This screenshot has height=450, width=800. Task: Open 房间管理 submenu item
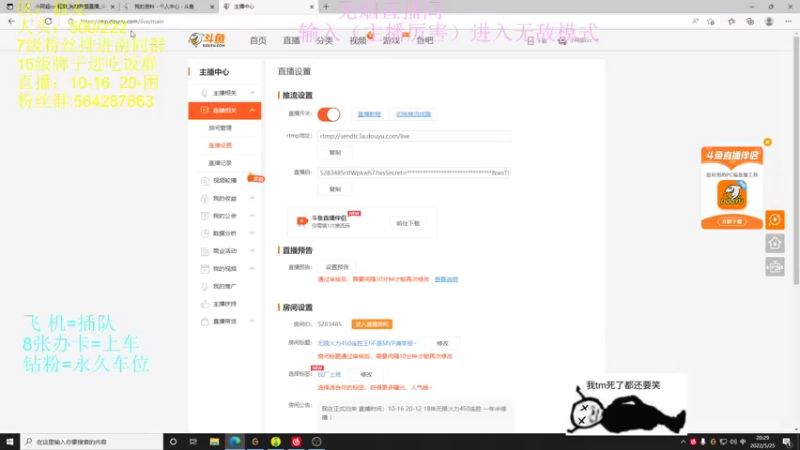coord(220,128)
